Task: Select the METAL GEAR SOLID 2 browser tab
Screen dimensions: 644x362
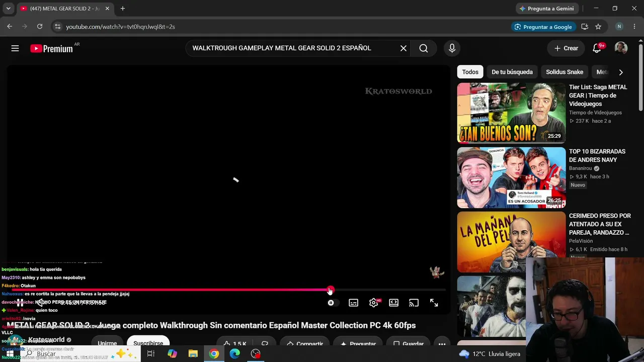Action: tap(65, 9)
